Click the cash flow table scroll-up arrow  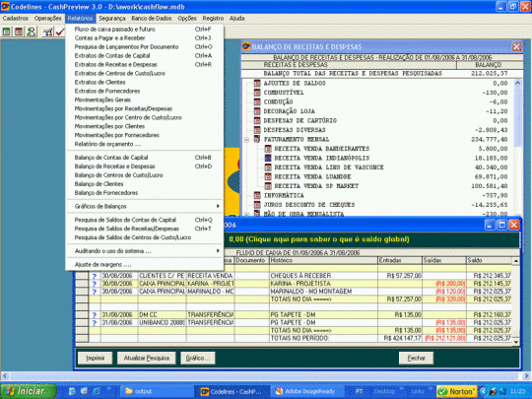tap(515, 260)
